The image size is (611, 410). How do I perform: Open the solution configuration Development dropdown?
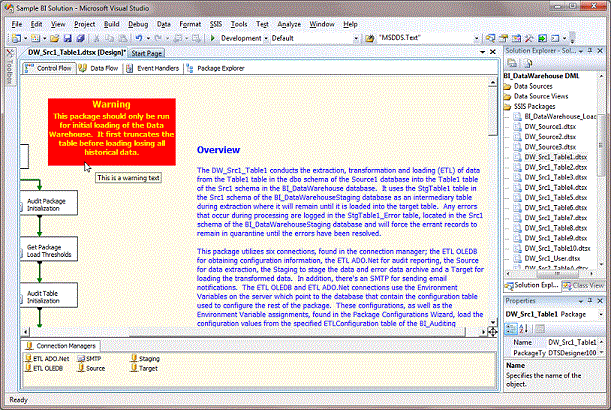tap(266, 39)
